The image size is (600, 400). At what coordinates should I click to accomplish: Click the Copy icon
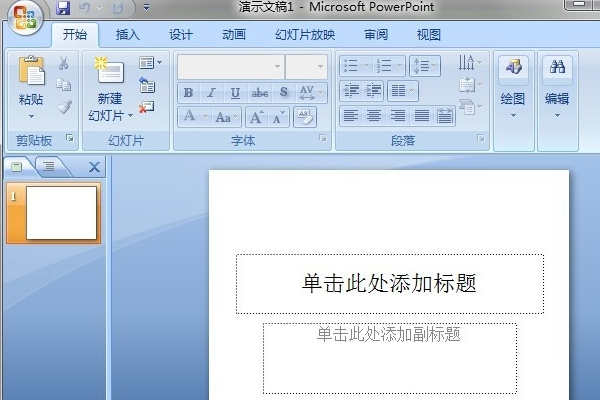pos(64,85)
